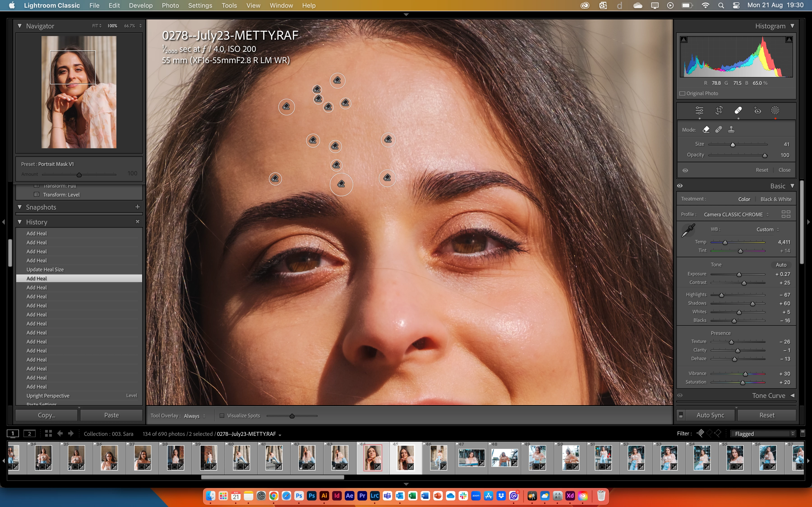Toggle the Basic panel eye visibility
Screen dimensions: 812x507
click(680, 186)
